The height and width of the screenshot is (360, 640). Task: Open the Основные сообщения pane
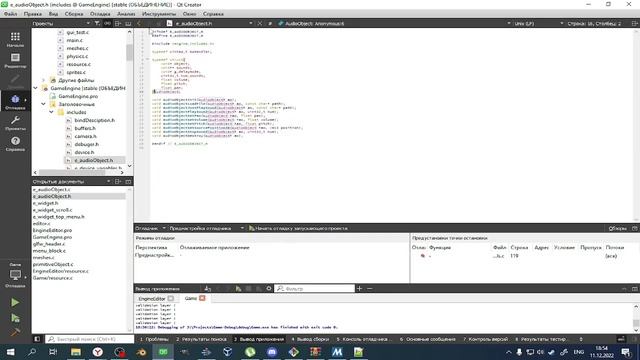pos(427,339)
